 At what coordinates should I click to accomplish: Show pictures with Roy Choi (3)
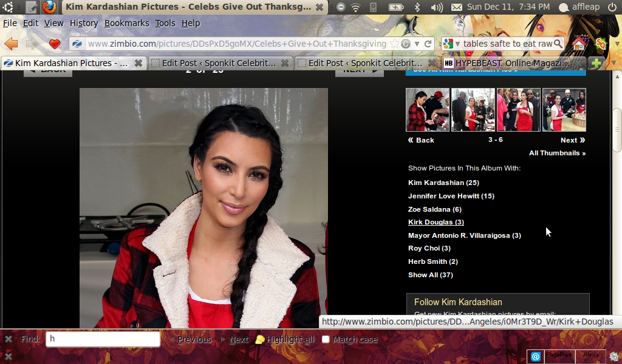[x=429, y=248]
